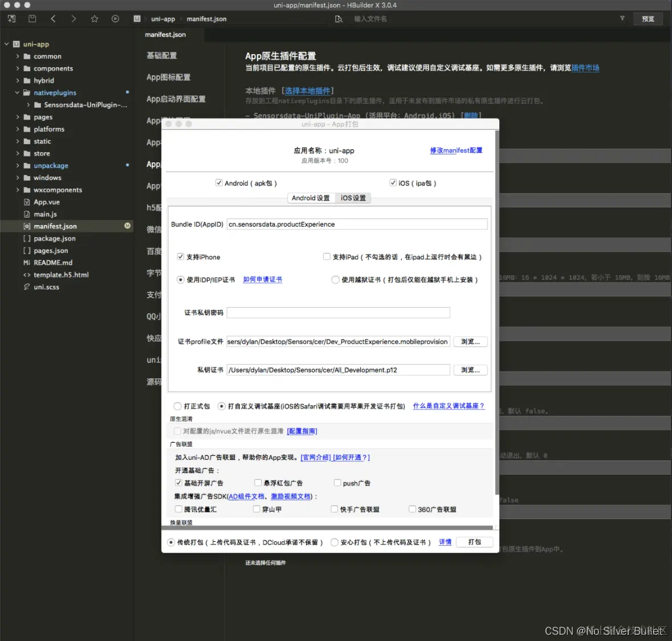Expand the platforms folder
Viewport: 672px width, 641px height.
pyautogui.click(x=18, y=129)
